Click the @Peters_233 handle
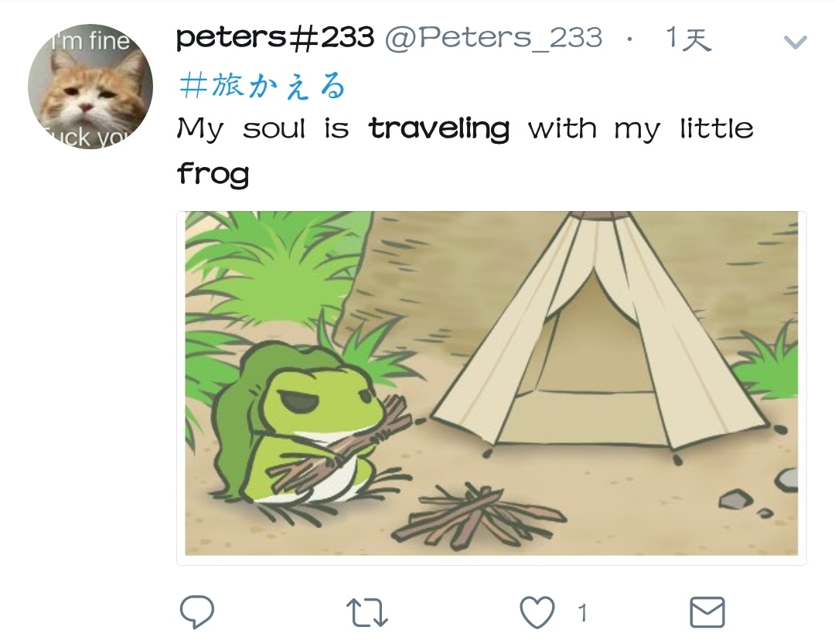This screenshot has width=835, height=644. [493, 37]
